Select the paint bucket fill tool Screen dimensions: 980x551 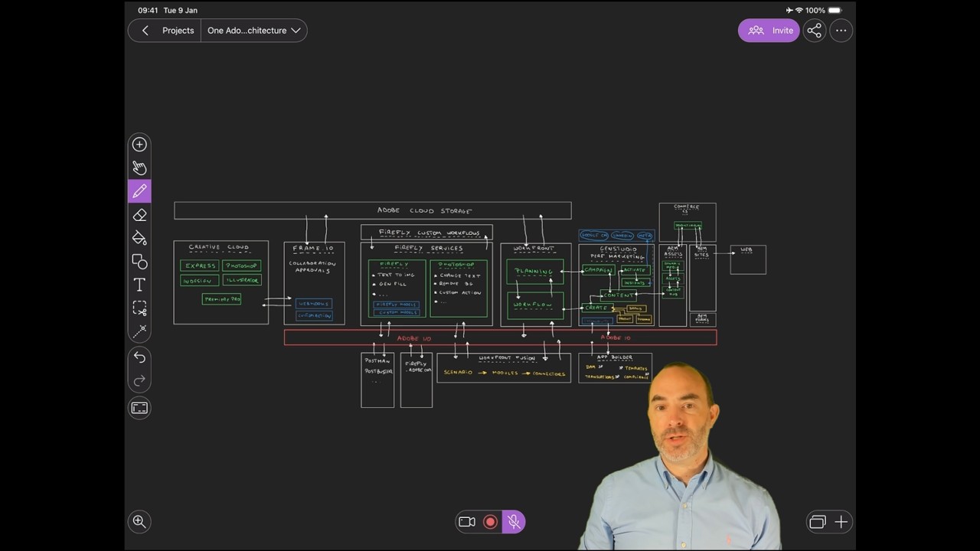pos(139,238)
